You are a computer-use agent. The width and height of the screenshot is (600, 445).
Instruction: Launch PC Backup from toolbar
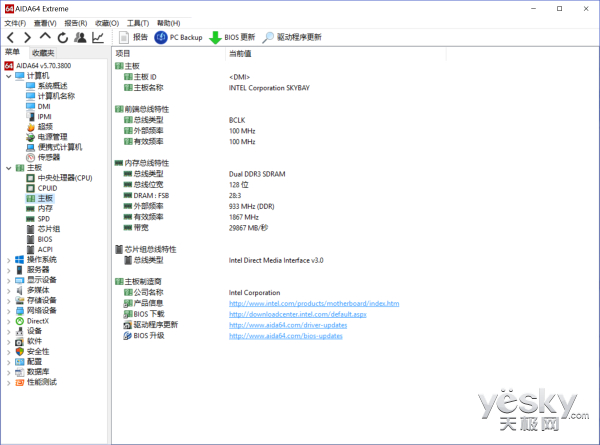(x=178, y=37)
